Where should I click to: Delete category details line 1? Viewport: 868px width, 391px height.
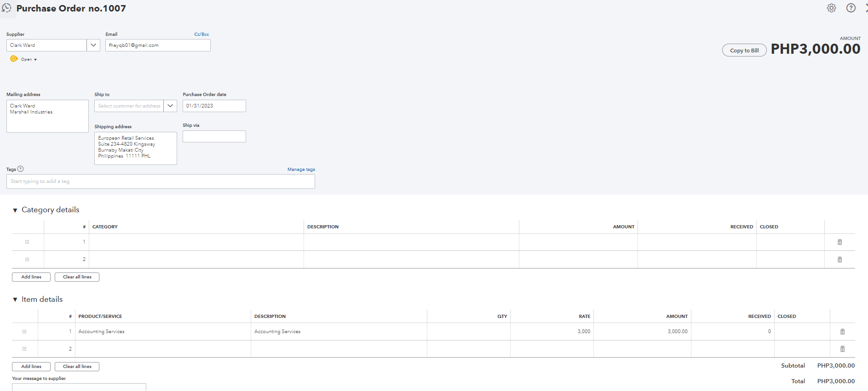point(839,242)
